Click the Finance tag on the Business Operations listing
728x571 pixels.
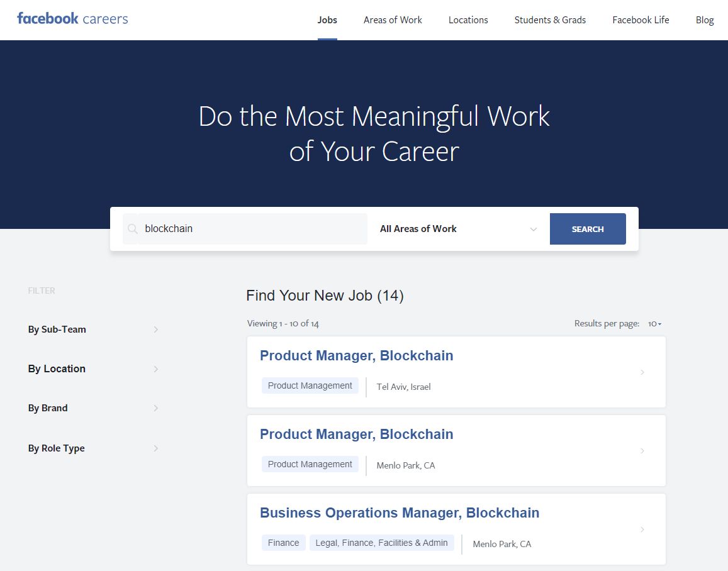click(283, 542)
